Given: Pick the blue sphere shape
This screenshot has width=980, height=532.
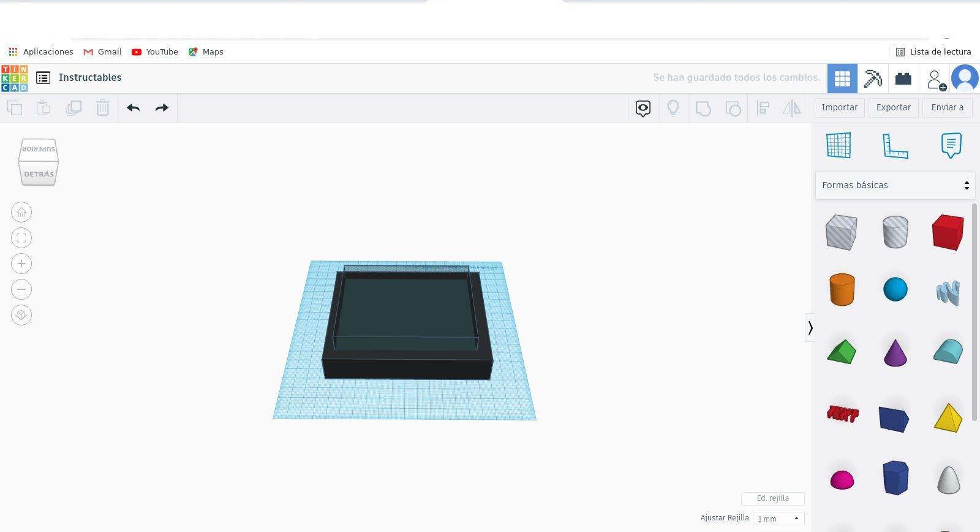Looking at the screenshot, I should [x=895, y=289].
